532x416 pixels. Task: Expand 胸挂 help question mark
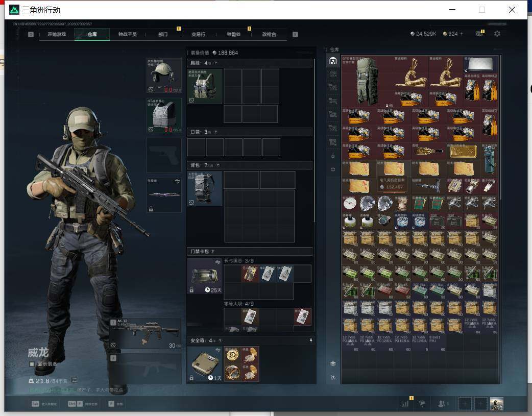click(215, 63)
